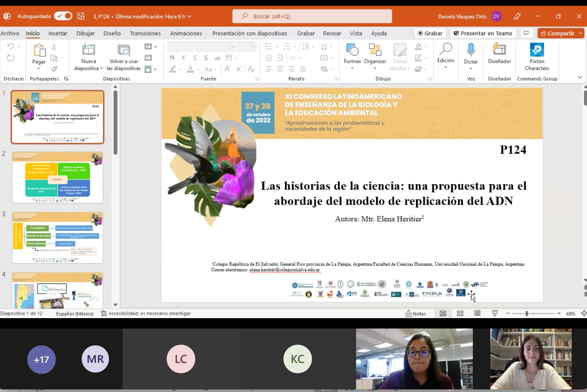Toggle align text right

click(292, 69)
